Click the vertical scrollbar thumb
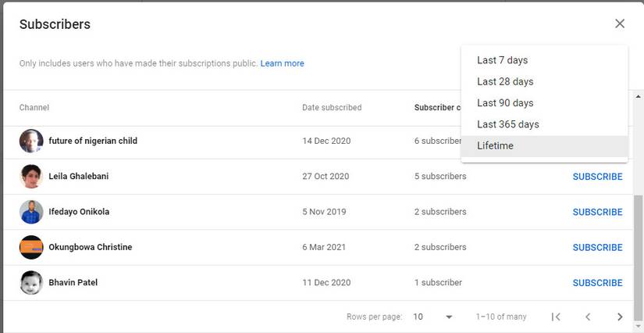644x333 pixels. pos(638,258)
